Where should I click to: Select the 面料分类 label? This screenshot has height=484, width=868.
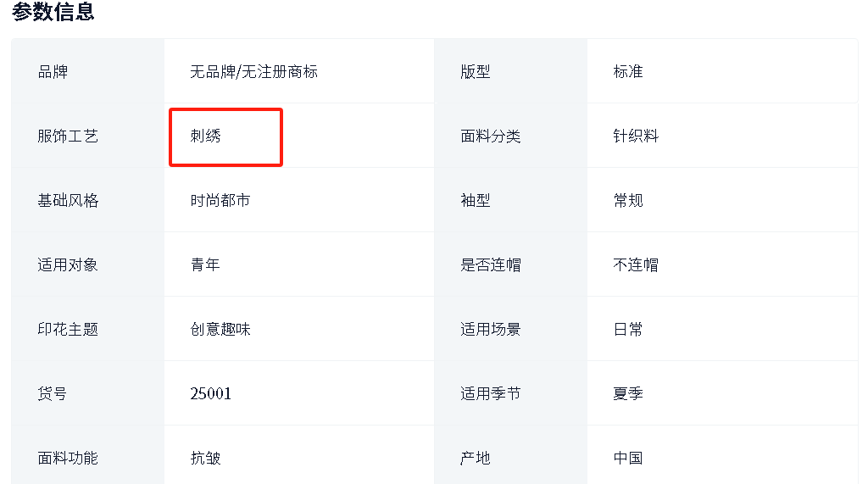click(x=491, y=136)
